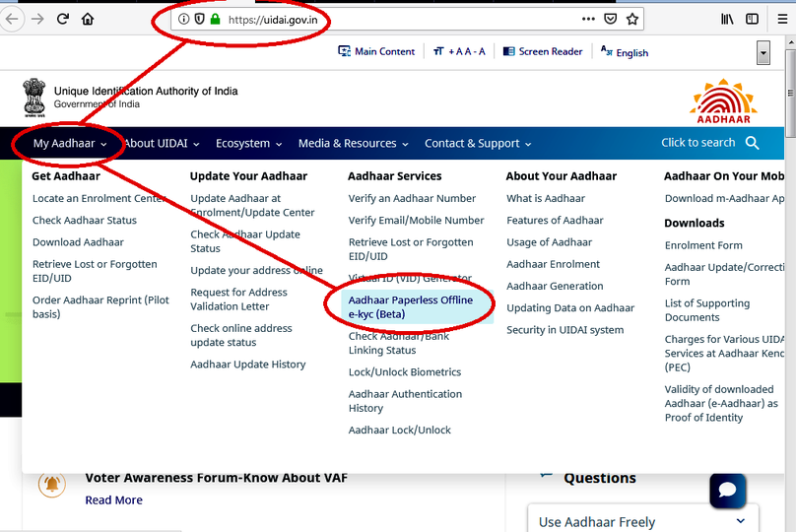Open the Screen Reader link
This screenshot has height=532, width=796.
point(543,51)
